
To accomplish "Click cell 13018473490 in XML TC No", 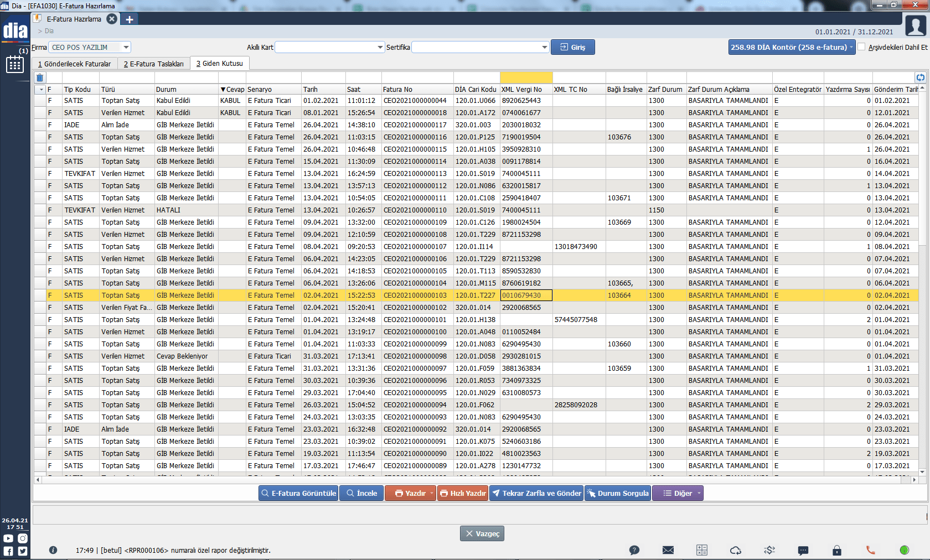I will 579,247.
